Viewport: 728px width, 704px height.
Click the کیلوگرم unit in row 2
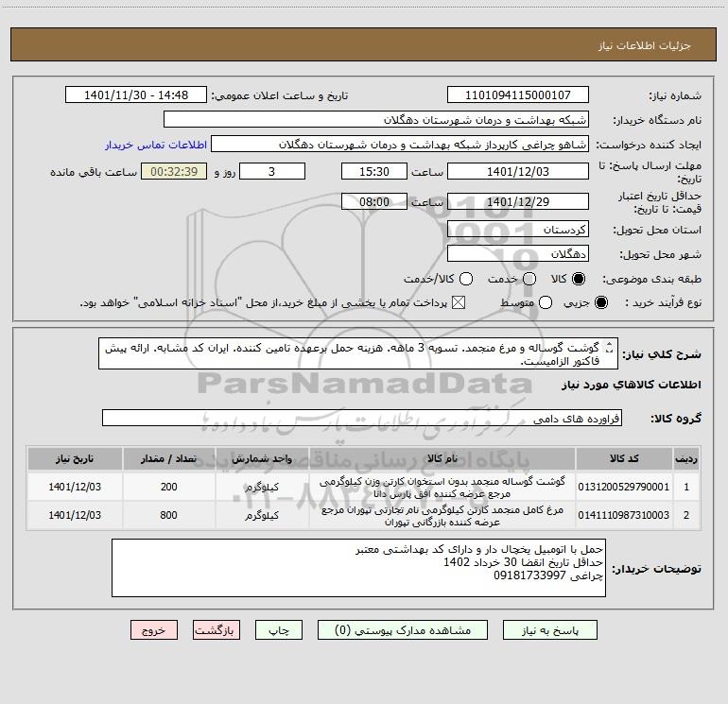point(262,516)
